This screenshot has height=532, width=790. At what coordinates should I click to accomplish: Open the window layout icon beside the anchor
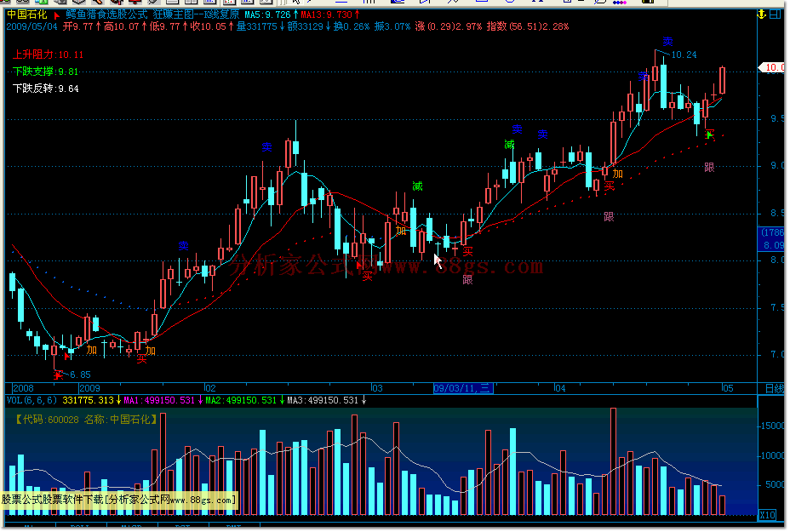775,14
